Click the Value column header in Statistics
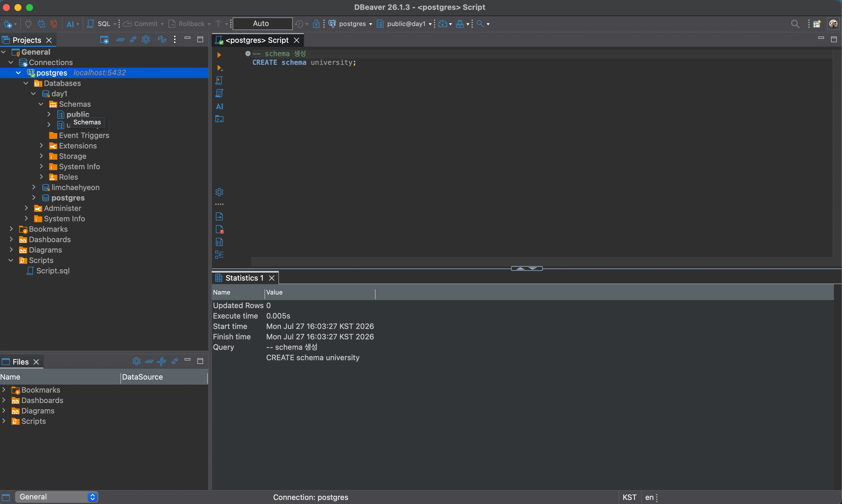Viewport: 842px width, 504px height. point(320,292)
